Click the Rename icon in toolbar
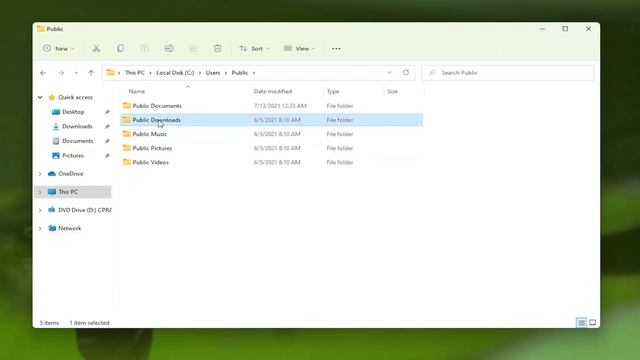The height and width of the screenshot is (360, 640). point(169,48)
